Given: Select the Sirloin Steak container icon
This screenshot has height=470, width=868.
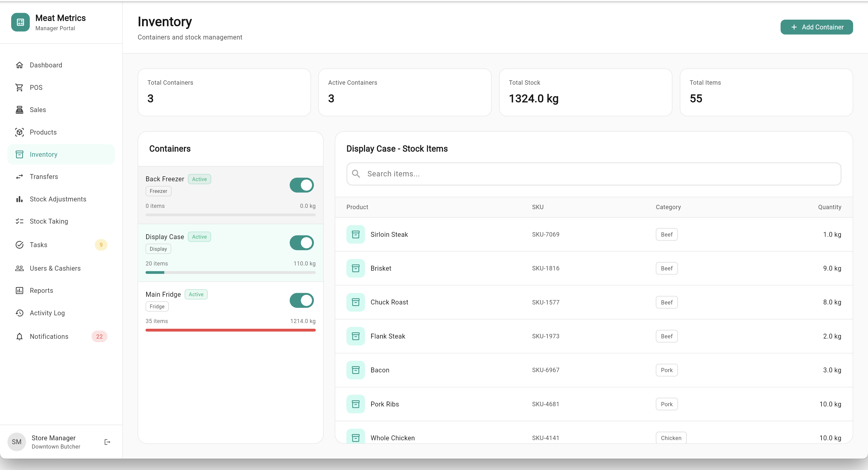Looking at the screenshot, I should coord(355,234).
